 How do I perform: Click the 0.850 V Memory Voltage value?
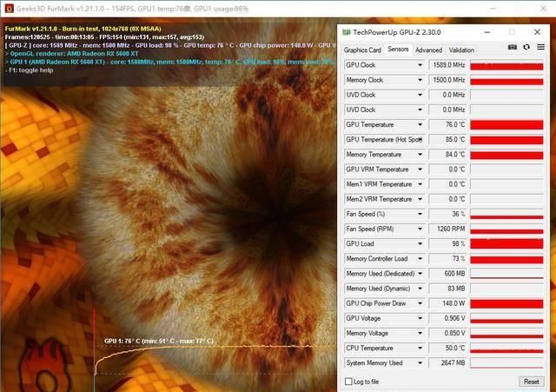[447, 333]
